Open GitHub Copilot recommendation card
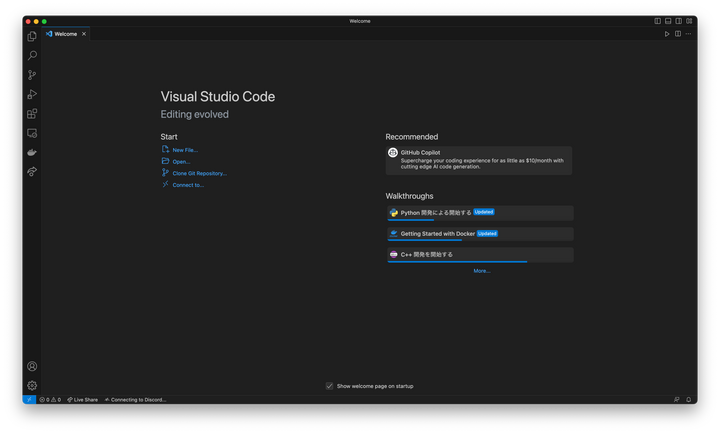 pyautogui.click(x=479, y=160)
